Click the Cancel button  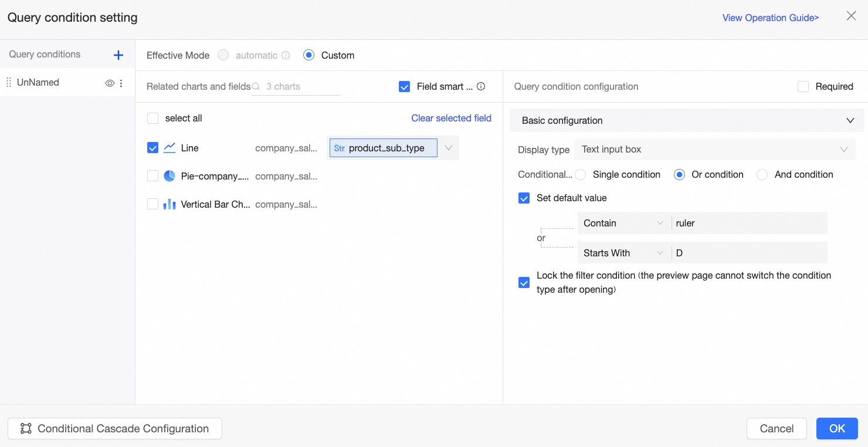[777, 429]
